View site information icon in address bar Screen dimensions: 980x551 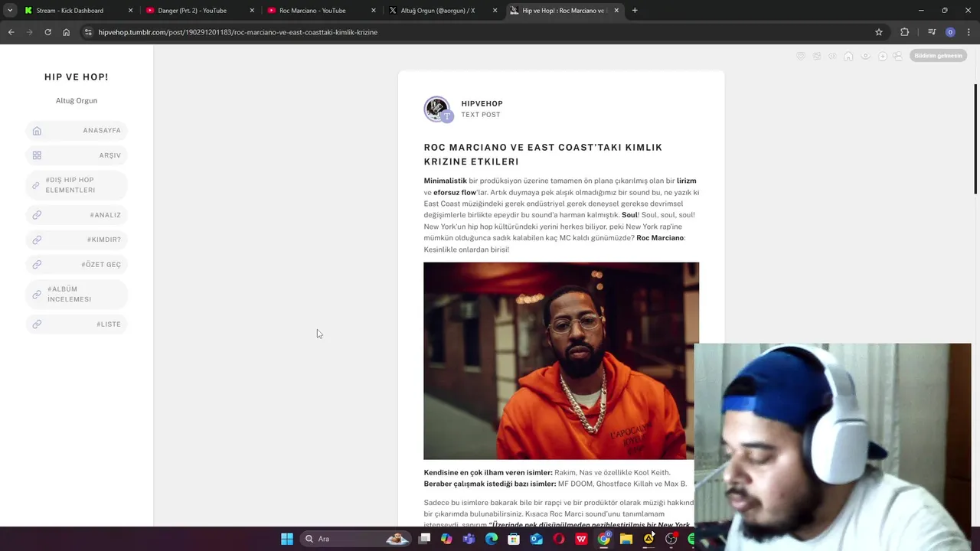point(88,32)
